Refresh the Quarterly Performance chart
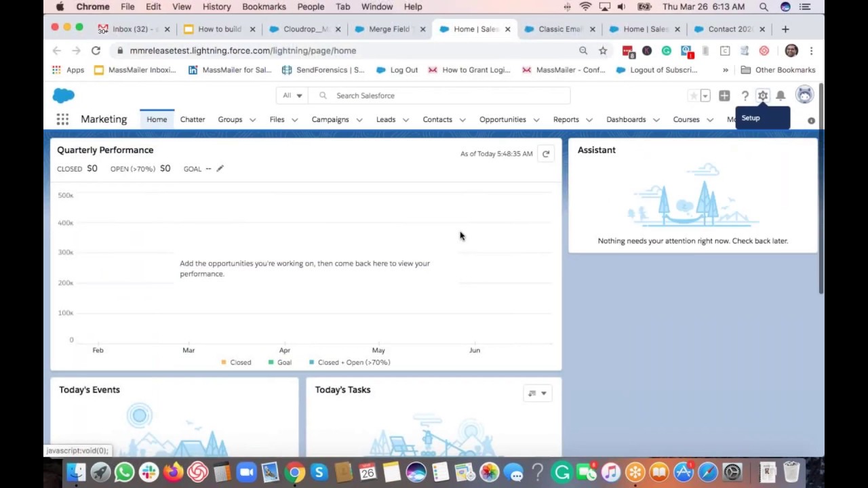 point(546,154)
